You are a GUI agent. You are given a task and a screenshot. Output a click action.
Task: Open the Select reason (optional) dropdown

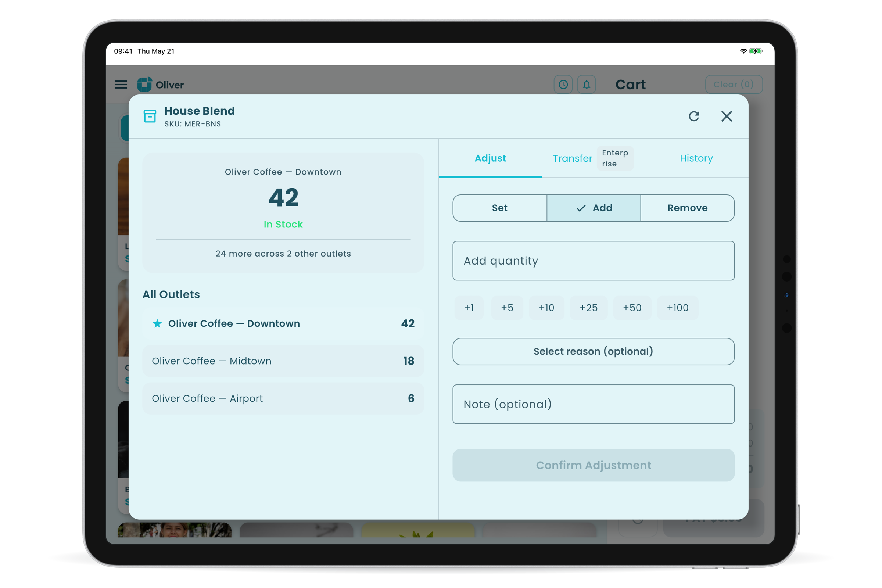(593, 351)
